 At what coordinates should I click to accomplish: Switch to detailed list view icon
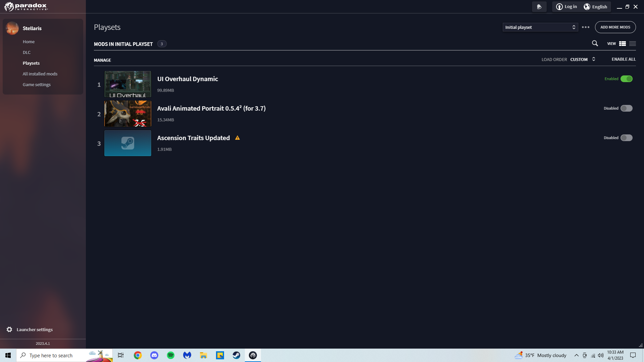coord(623,44)
